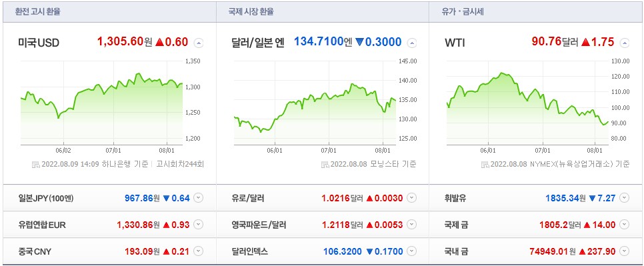This screenshot has height=266, width=644.
Task: Click the calendar icon beside 하나은행 기준 date
Action: coord(36,165)
